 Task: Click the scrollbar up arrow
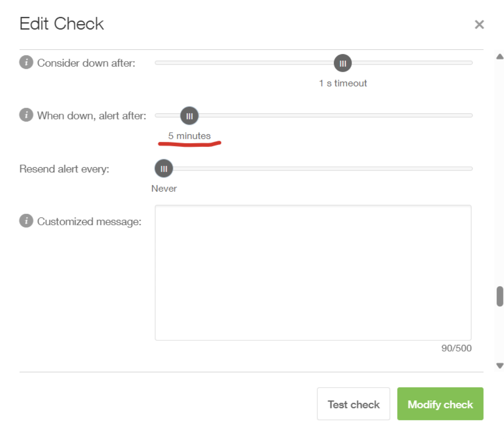[x=500, y=57]
